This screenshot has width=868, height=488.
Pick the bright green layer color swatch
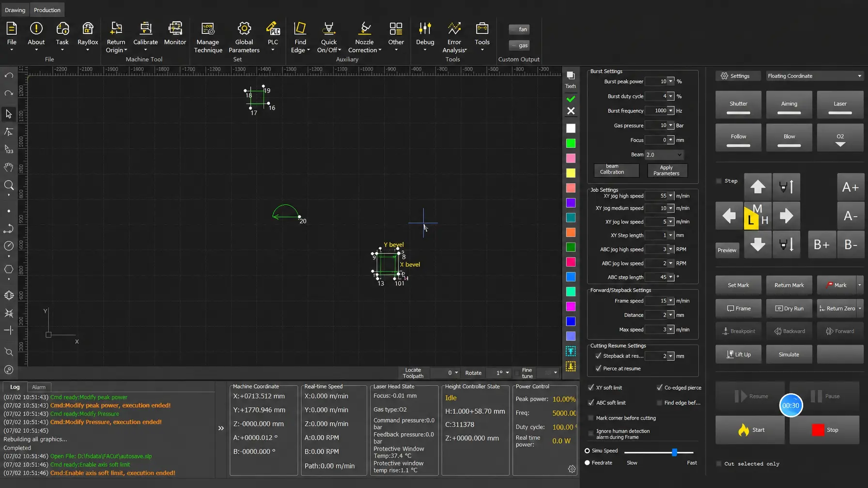[571, 143]
